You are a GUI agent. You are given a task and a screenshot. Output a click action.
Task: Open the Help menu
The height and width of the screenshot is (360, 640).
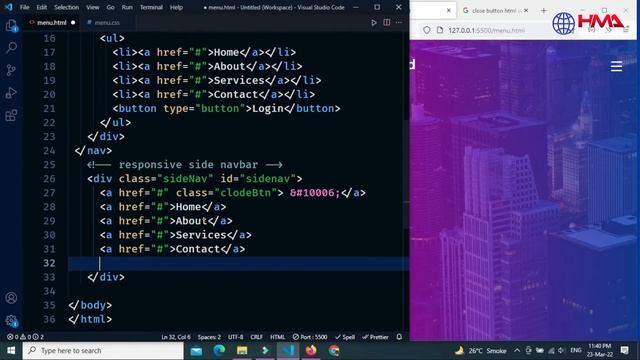tap(176, 7)
